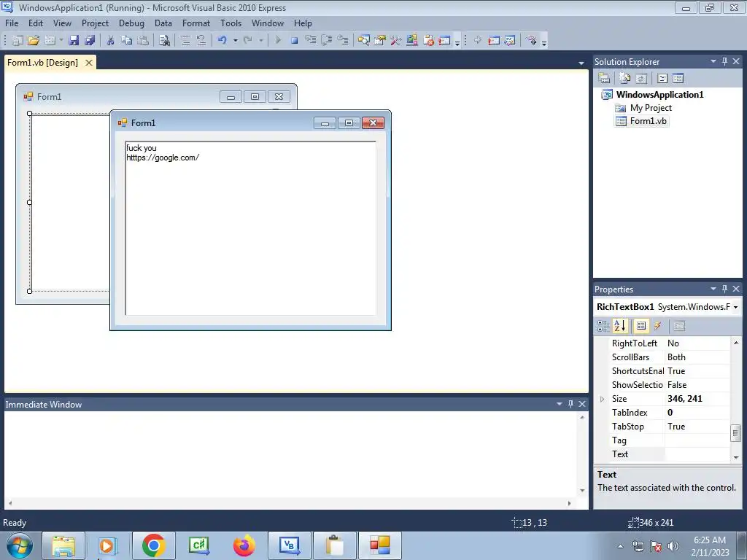Show All Files in Solution Explorer
747x560 pixels.
coord(624,78)
